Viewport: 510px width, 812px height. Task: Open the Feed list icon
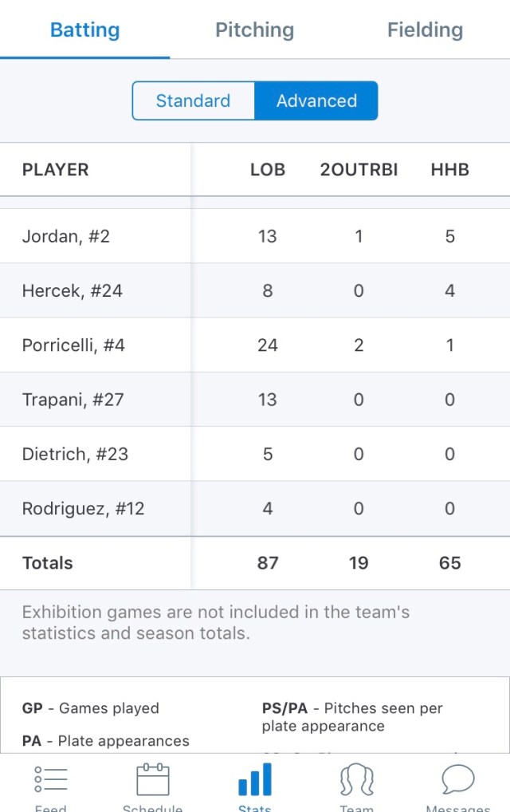pos(50,779)
